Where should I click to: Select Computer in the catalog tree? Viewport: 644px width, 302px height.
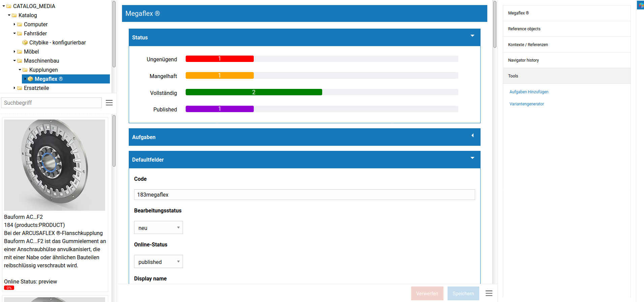click(x=36, y=24)
